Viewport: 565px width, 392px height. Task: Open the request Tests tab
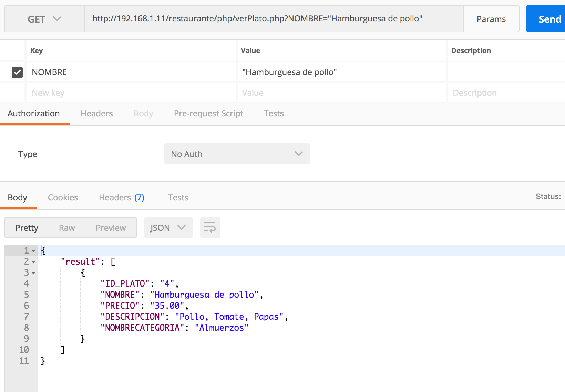pos(274,114)
